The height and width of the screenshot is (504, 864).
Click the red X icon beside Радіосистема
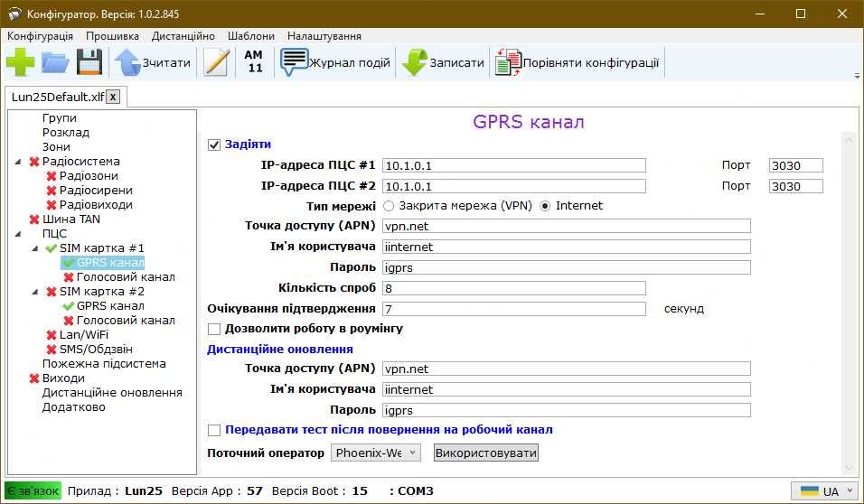[34, 162]
